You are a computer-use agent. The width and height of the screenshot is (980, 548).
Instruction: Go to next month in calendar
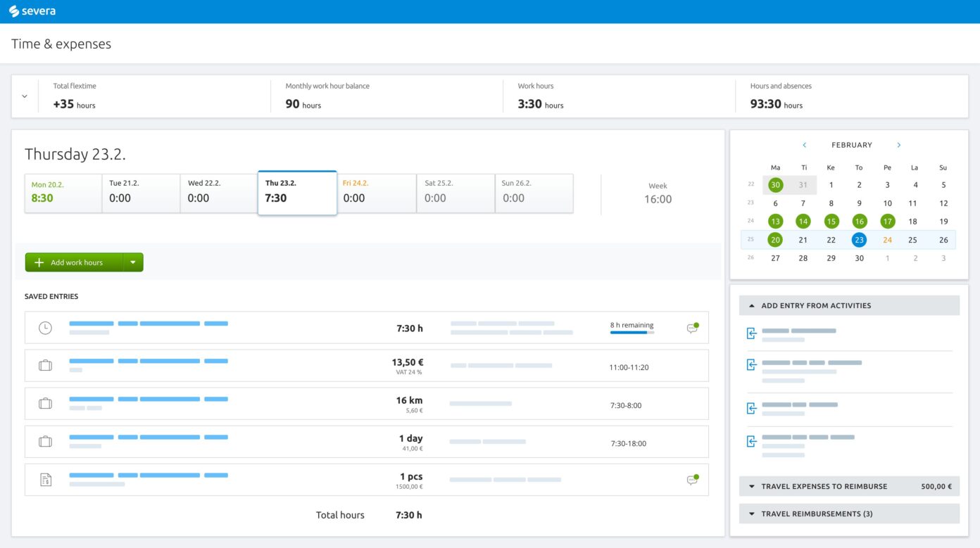pos(899,145)
